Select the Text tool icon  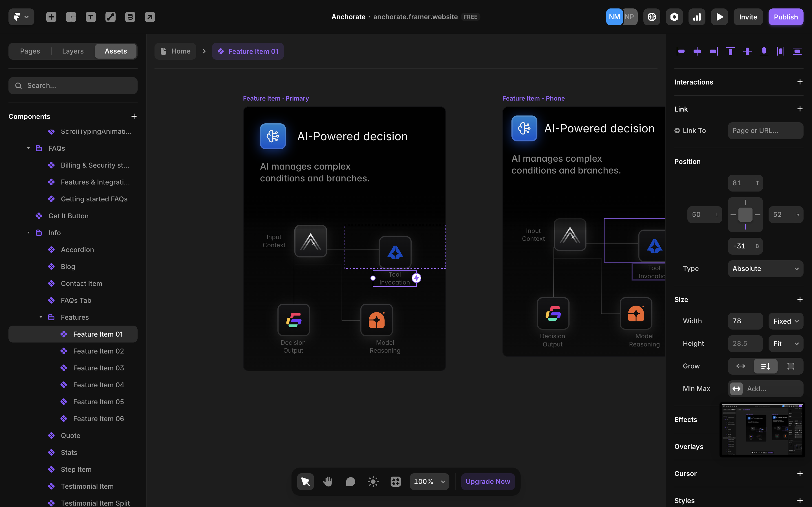[91, 17]
